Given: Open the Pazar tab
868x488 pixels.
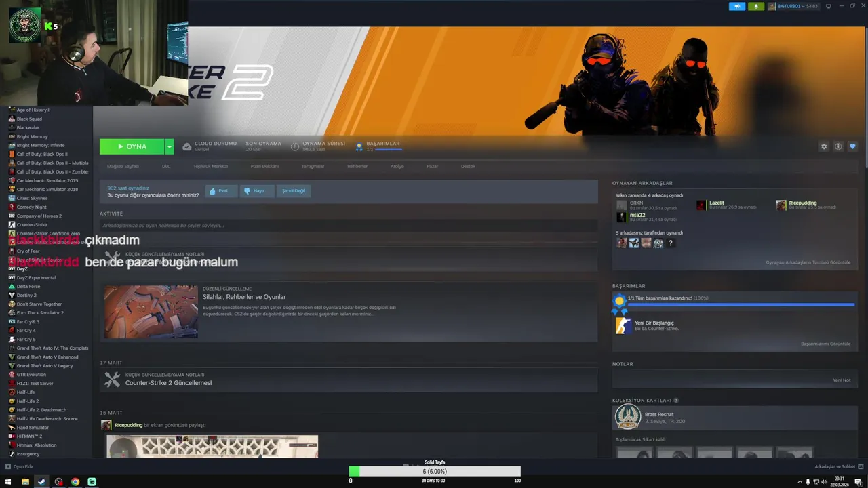Looking at the screenshot, I should [432, 166].
